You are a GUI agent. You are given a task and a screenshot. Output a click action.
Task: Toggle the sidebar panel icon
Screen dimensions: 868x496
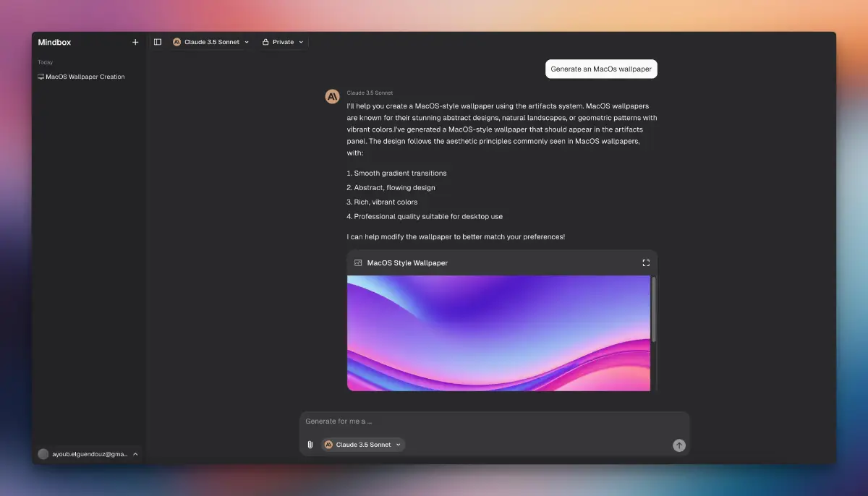[x=158, y=43]
